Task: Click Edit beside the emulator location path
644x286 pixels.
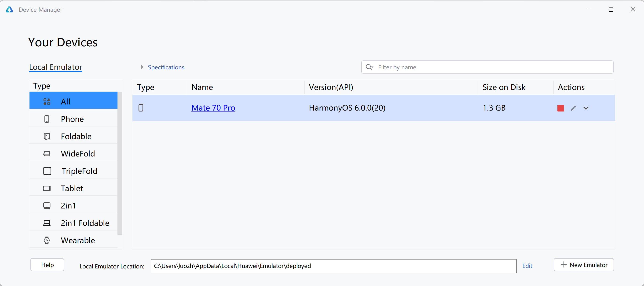Action: tap(527, 266)
